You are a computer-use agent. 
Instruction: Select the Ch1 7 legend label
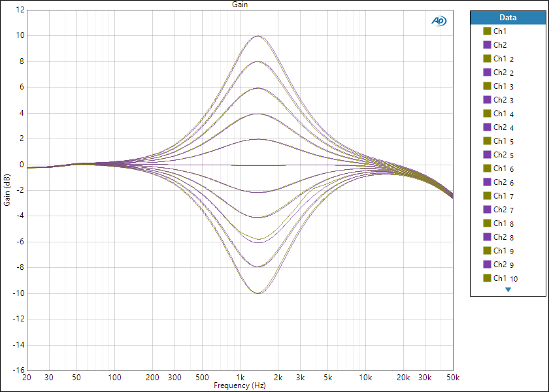click(x=503, y=196)
